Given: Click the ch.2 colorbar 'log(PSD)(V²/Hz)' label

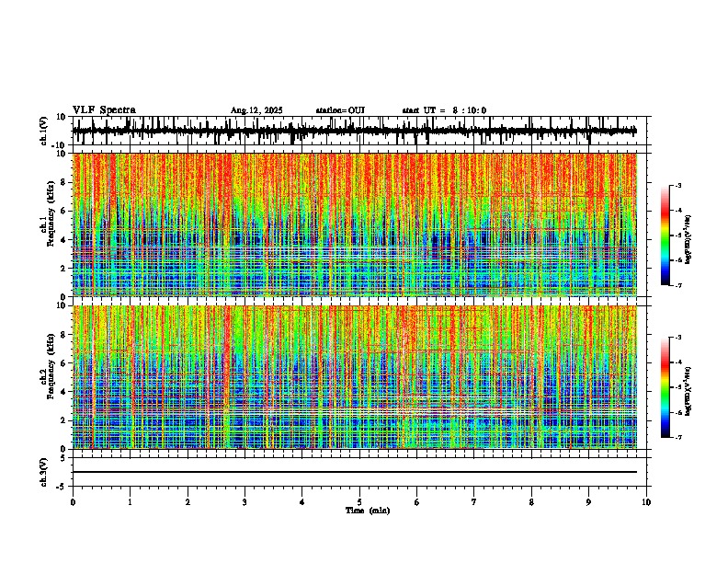Looking at the screenshot, I should click(x=688, y=392).
